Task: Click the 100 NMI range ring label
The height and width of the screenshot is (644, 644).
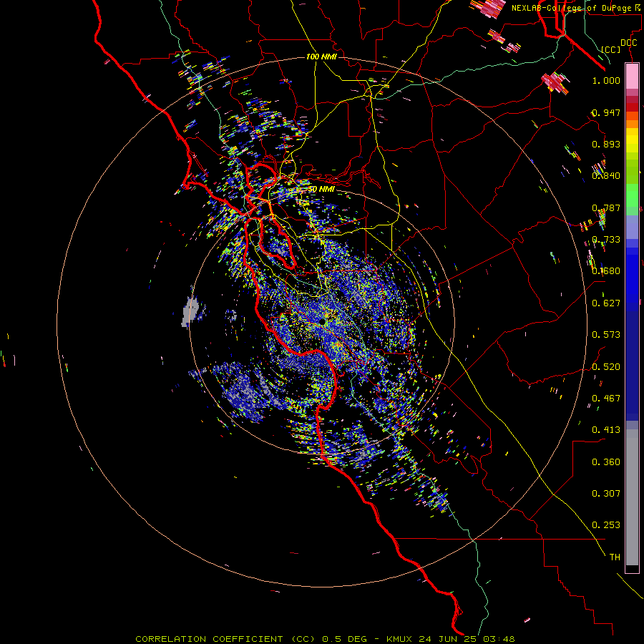Action: tap(321, 57)
